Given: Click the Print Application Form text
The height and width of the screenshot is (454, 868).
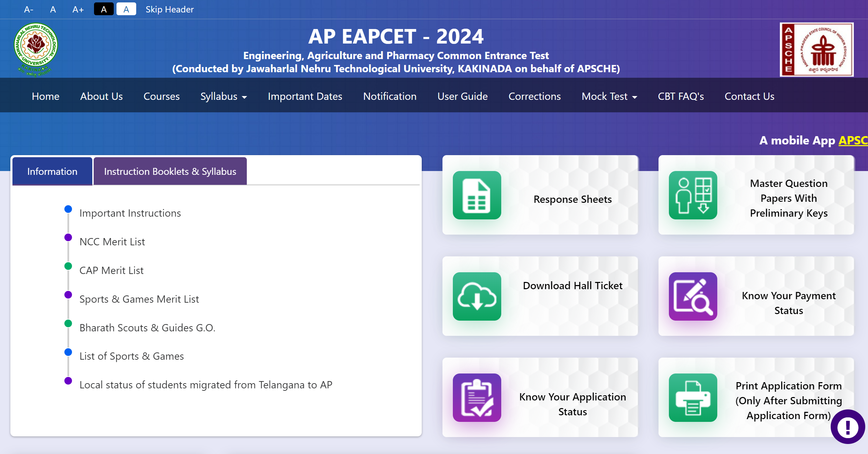Looking at the screenshot, I should click(789, 401).
